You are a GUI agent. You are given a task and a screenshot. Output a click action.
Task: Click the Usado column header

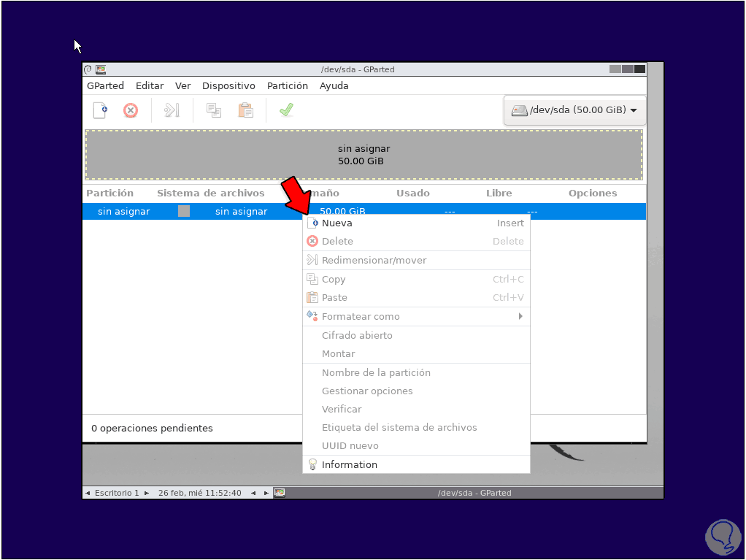(413, 193)
